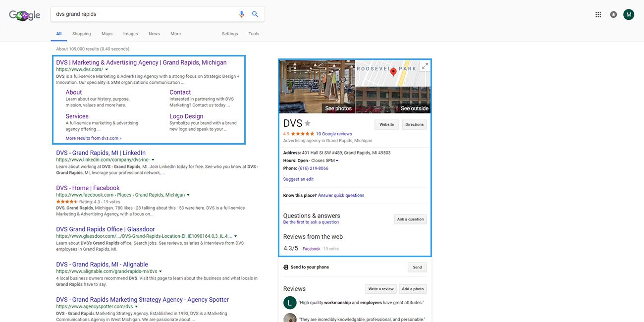Open DVS LinkedIn result
Image resolution: width=644 pixels, height=322 pixels.
point(101,153)
